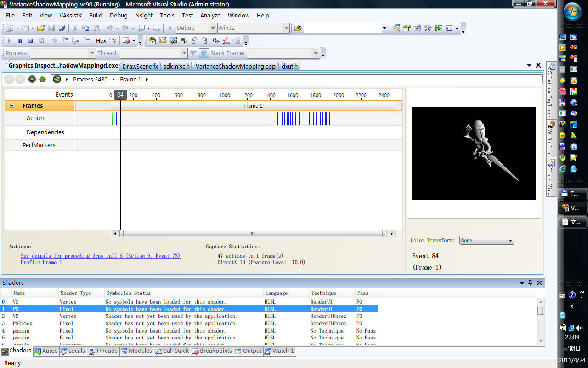Click the Cut scissors icon
The height and width of the screenshot is (368, 588).
pos(75,28)
